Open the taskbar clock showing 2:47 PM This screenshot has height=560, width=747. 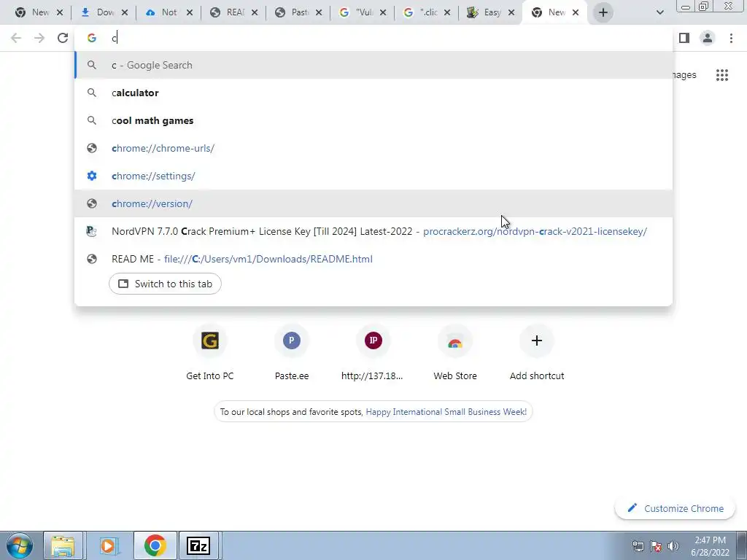click(x=711, y=546)
